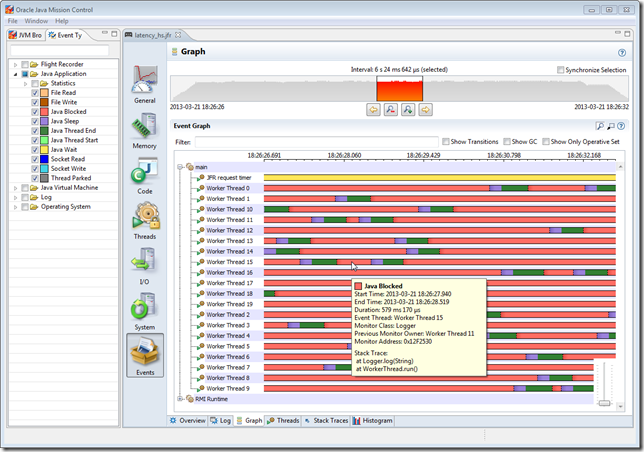Click the Java Wait yellow color swatch
The height and width of the screenshot is (452, 644).
tap(44, 150)
